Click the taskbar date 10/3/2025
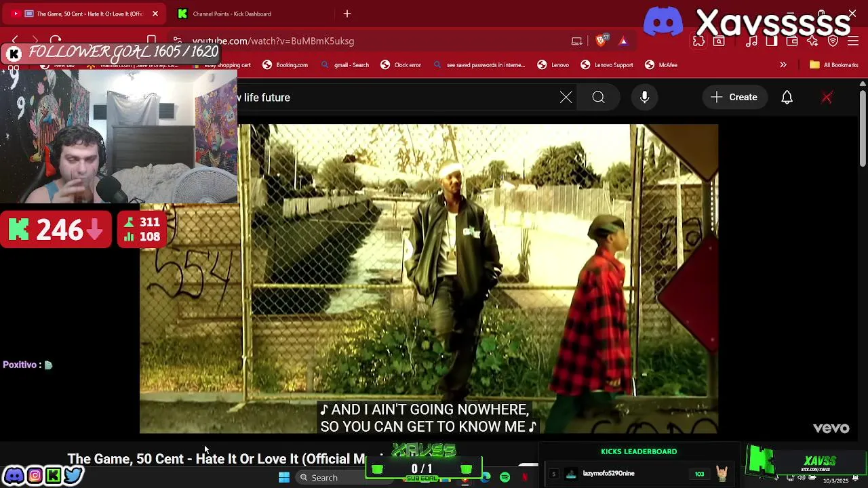This screenshot has height=488, width=868. click(835, 481)
